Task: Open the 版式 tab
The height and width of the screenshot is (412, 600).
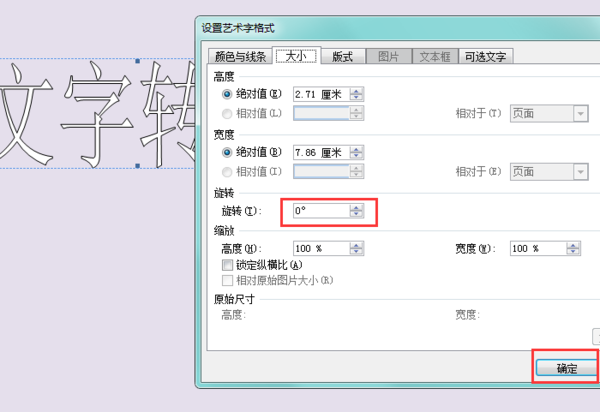Action: click(x=342, y=57)
